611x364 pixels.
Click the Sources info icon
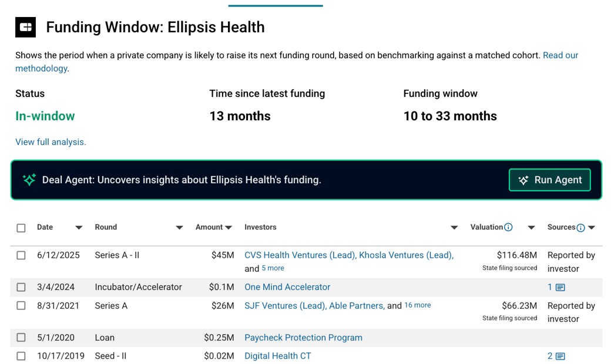(580, 228)
